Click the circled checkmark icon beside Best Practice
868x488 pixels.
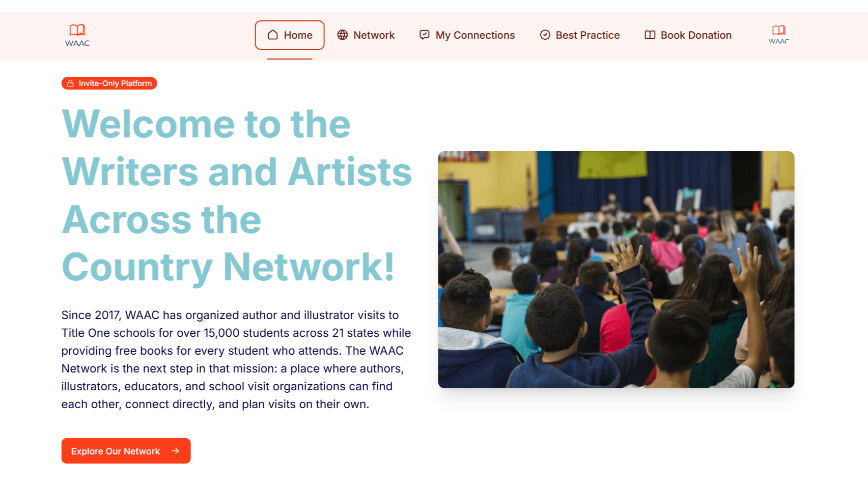tap(545, 35)
